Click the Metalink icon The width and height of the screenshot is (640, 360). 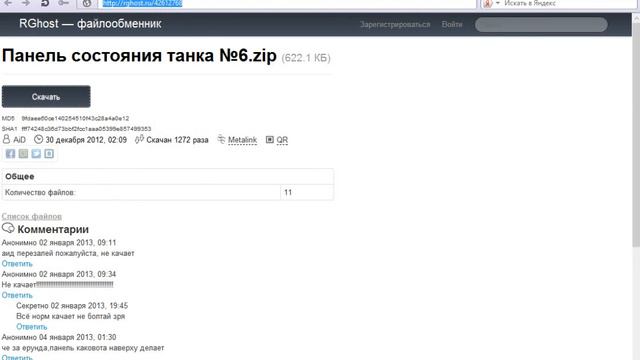point(221,139)
